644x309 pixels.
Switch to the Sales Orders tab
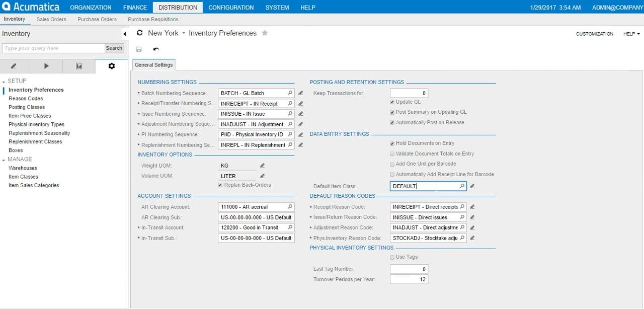click(x=51, y=19)
